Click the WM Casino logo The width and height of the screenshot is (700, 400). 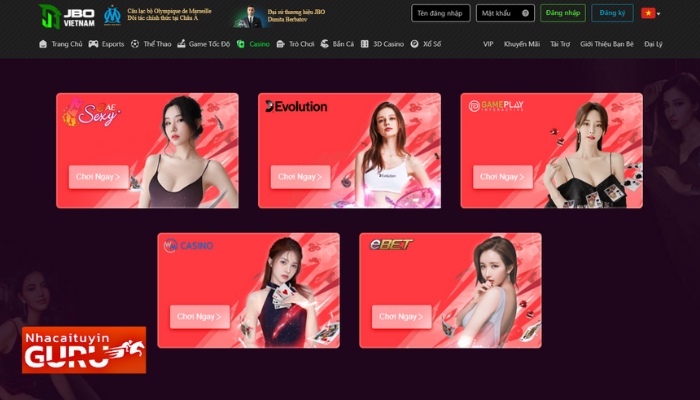pyautogui.click(x=188, y=246)
